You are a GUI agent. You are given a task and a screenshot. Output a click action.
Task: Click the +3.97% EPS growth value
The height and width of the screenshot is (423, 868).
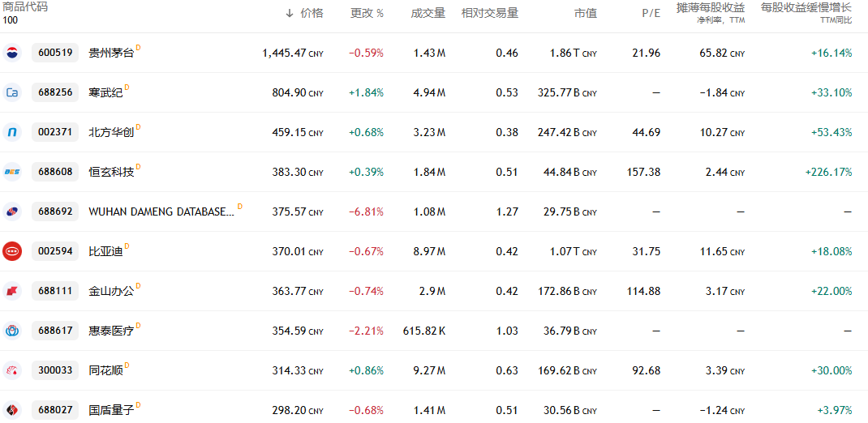(x=835, y=411)
